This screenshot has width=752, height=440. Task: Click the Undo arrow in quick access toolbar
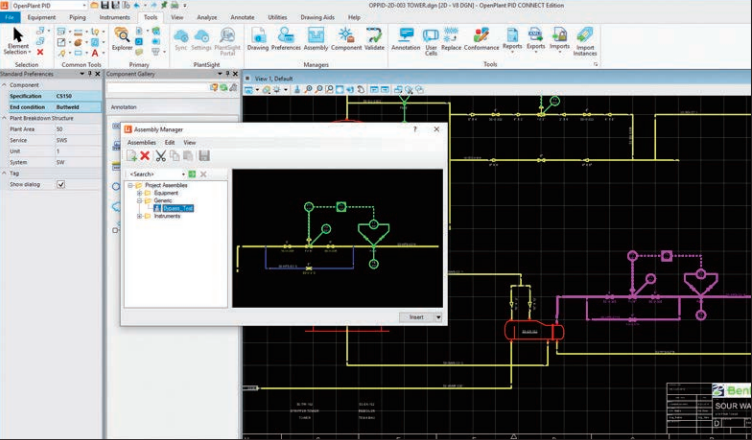coord(137,5)
